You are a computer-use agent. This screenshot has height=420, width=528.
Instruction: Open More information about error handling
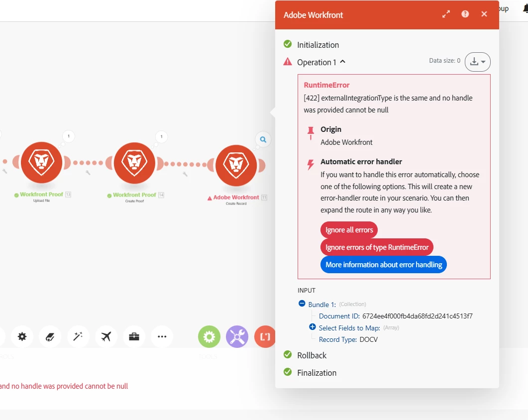click(x=384, y=265)
